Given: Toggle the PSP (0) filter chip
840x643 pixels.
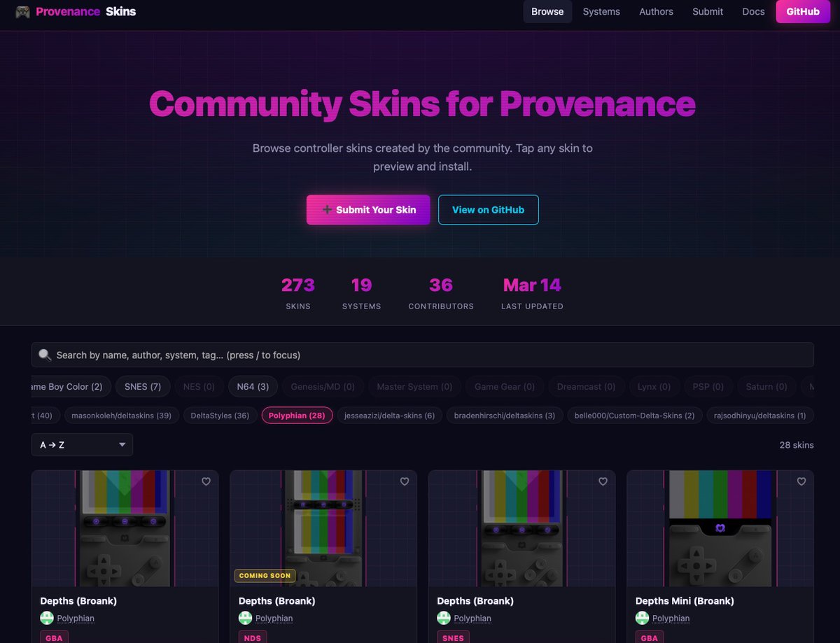Looking at the screenshot, I should (x=708, y=386).
